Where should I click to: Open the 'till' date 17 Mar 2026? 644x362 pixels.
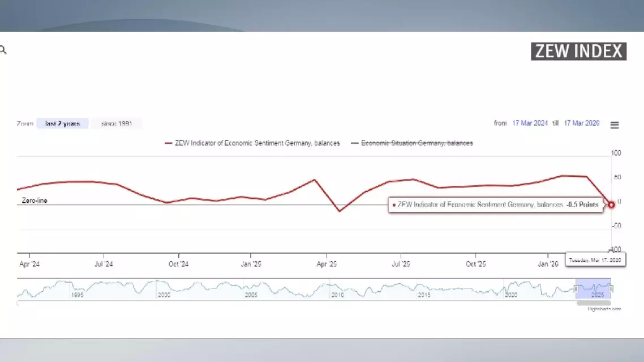[x=581, y=123]
